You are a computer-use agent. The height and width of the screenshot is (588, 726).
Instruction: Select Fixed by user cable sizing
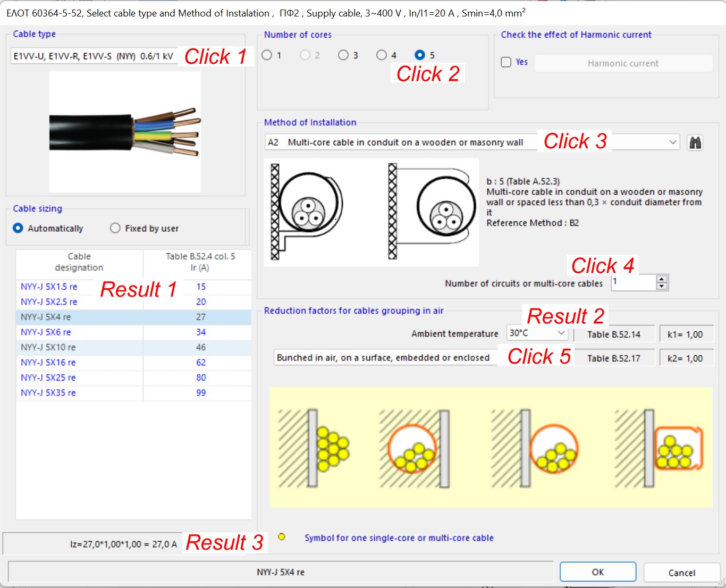click(x=115, y=228)
